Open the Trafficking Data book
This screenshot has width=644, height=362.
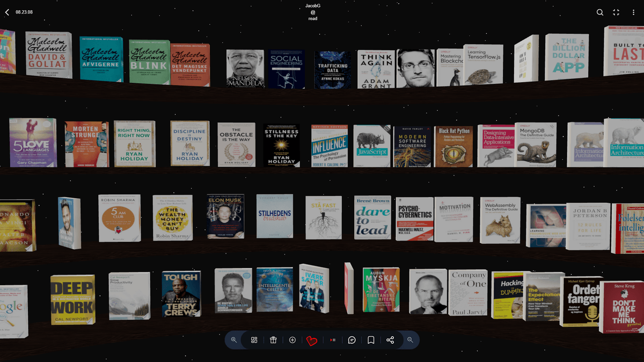coord(333,70)
